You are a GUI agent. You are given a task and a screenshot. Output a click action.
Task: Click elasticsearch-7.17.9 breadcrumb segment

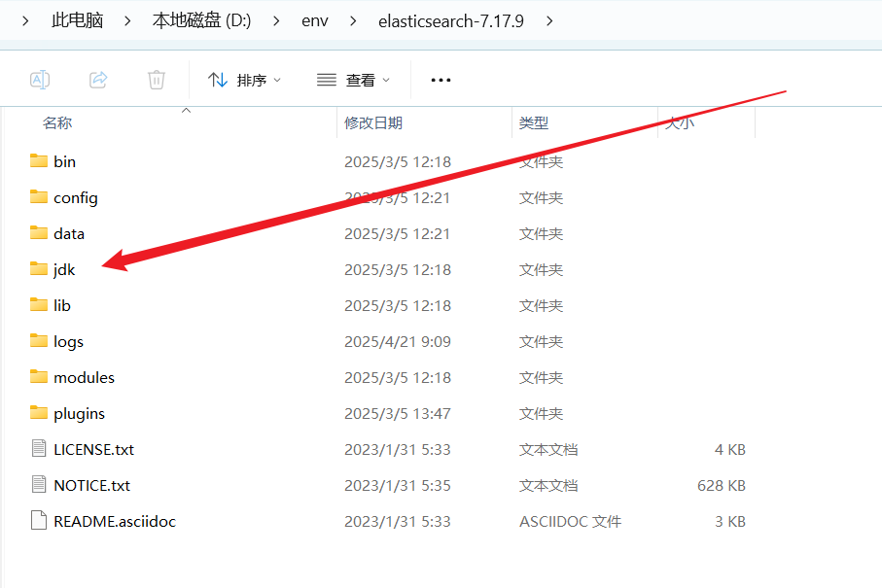[450, 20]
